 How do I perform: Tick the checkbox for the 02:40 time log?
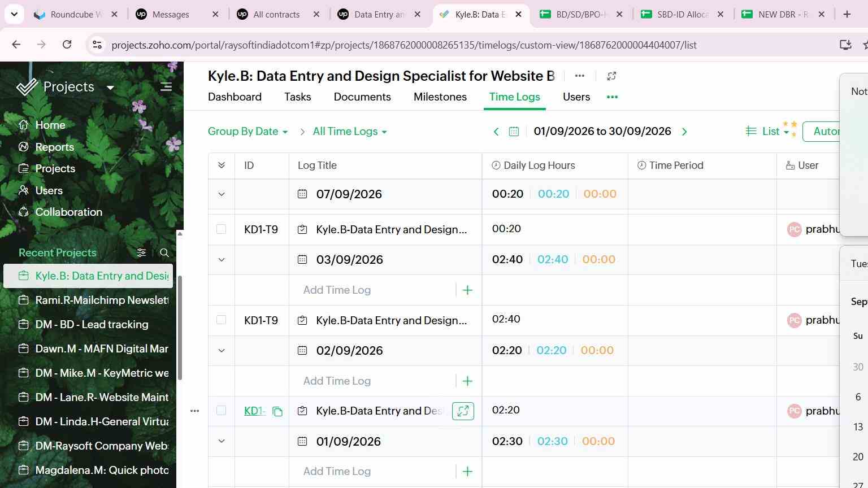click(221, 320)
